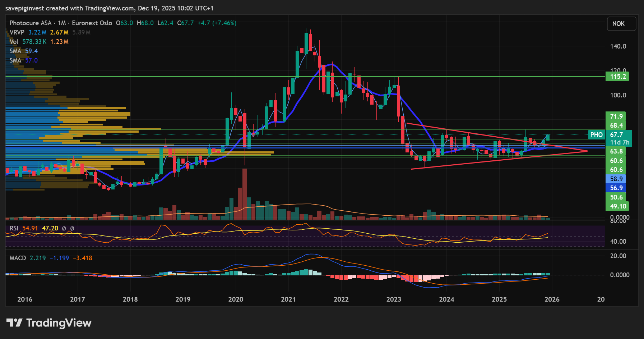Select the 115.2 green price level label
644x339 pixels.
click(x=617, y=77)
